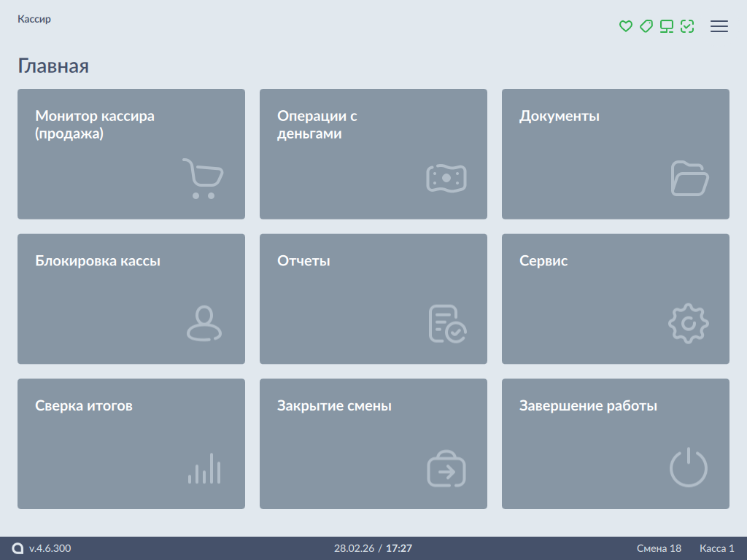Click the green price tag status icon

[646, 26]
